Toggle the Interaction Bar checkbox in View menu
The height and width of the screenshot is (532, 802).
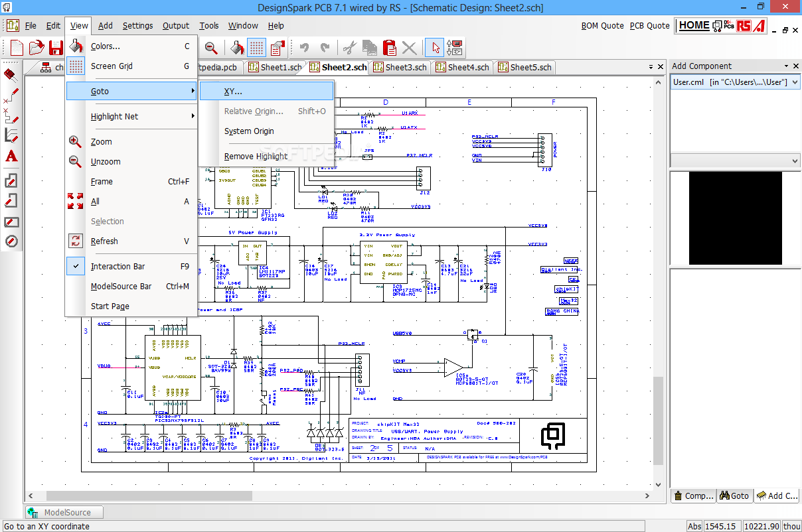[76, 266]
